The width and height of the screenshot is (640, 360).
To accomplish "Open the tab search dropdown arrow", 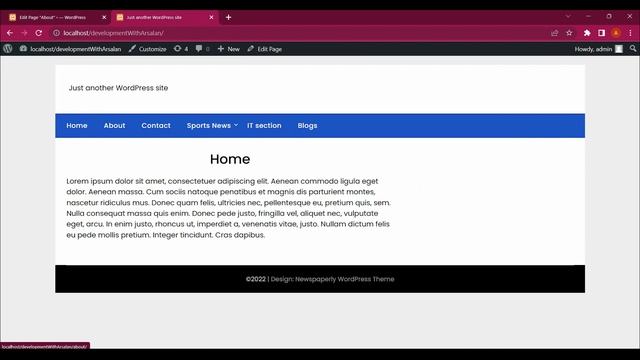I will pyautogui.click(x=568, y=16).
